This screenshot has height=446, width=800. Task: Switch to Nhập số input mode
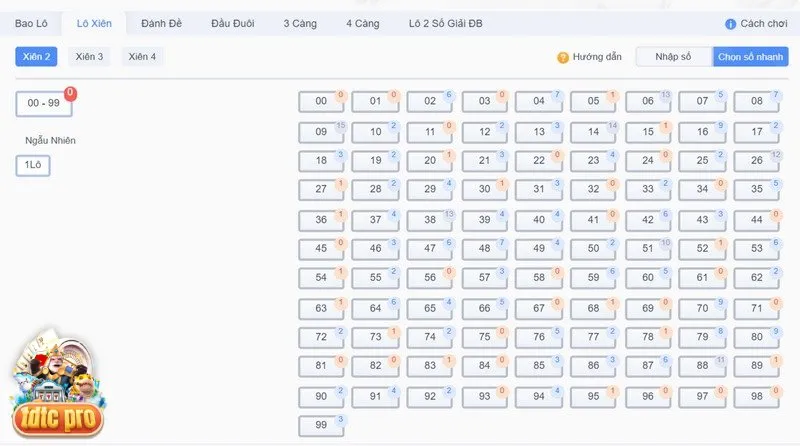tap(673, 57)
